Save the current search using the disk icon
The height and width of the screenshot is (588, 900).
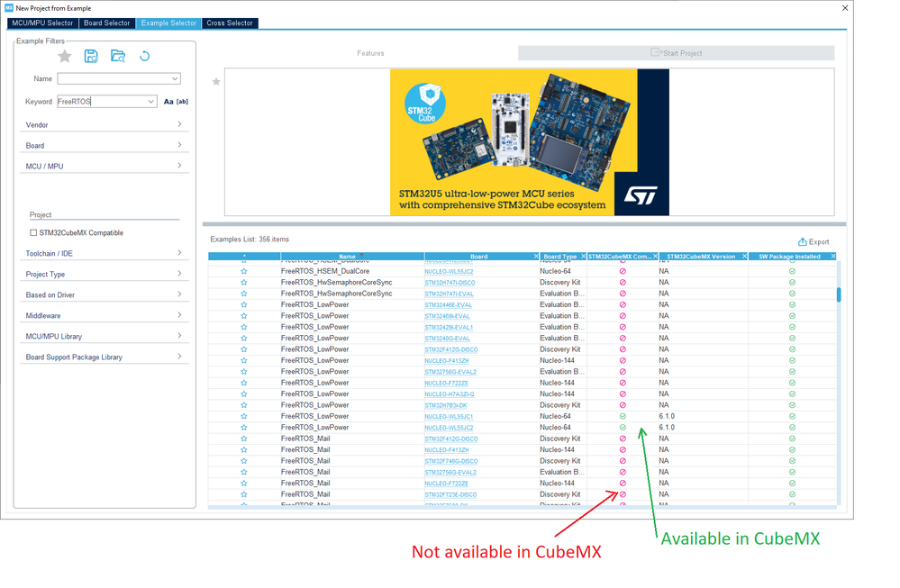(x=91, y=56)
